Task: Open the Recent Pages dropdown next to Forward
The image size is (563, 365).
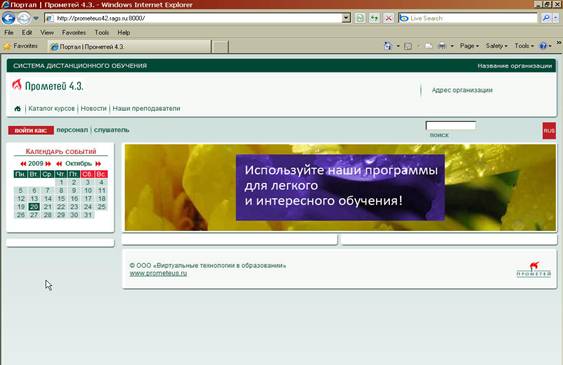Action: point(36,18)
